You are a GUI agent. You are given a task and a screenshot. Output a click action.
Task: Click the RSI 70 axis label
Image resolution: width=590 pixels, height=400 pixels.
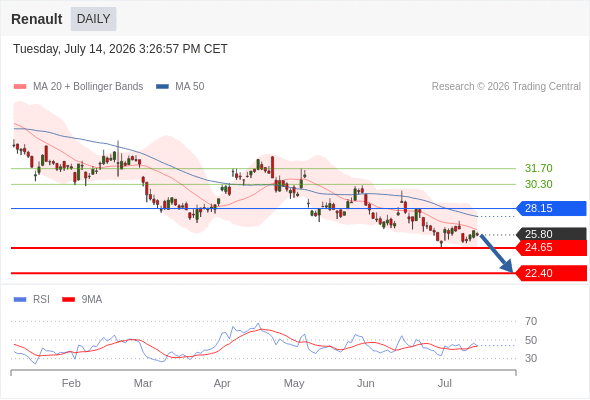pyautogui.click(x=531, y=321)
